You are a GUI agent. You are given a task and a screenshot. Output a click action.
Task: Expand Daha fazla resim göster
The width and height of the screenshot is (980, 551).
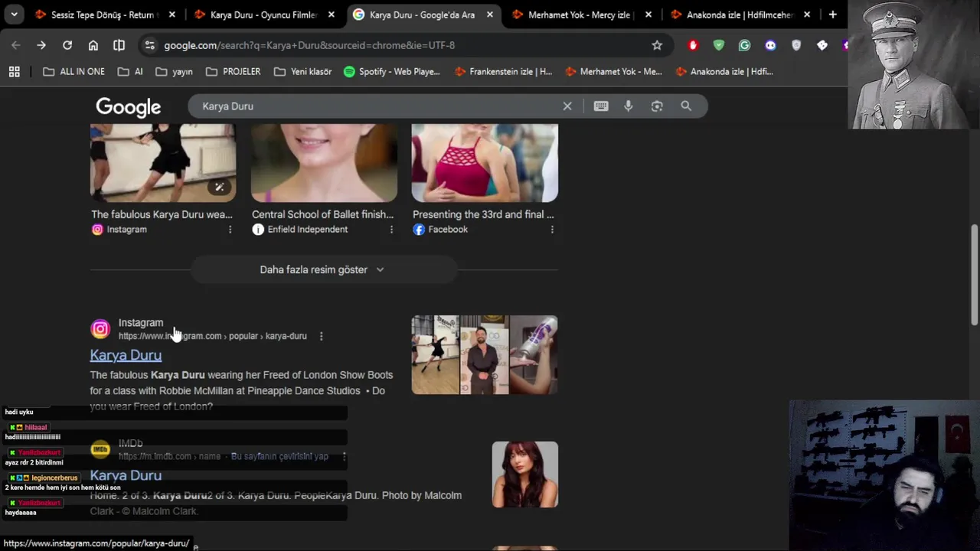323,269
